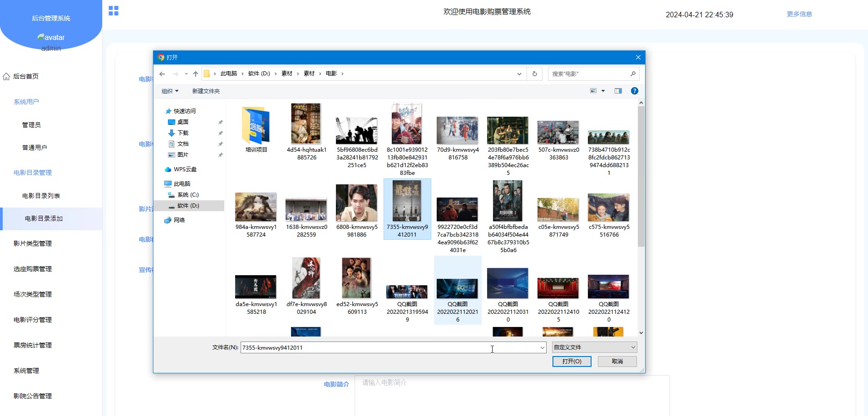
Task: Open the file name dropdown list
Action: coord(542,348)
